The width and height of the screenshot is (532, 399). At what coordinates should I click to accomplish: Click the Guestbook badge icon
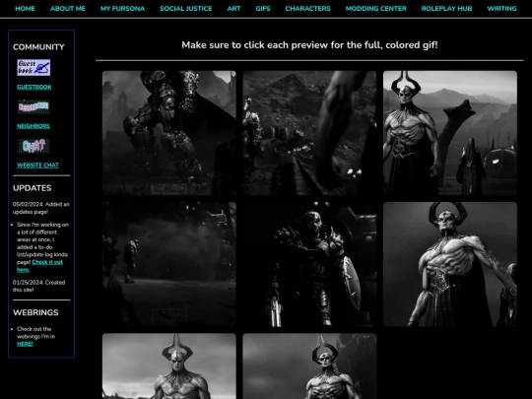33,68
